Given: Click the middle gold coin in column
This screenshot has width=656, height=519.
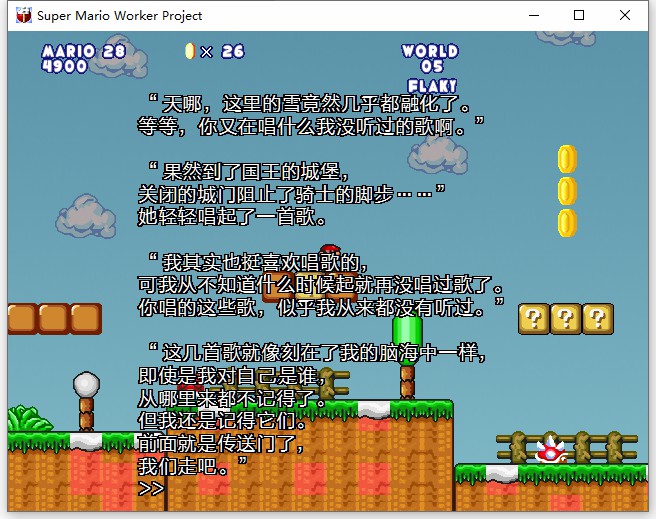Looking at the screenshot, I should 567,191.
